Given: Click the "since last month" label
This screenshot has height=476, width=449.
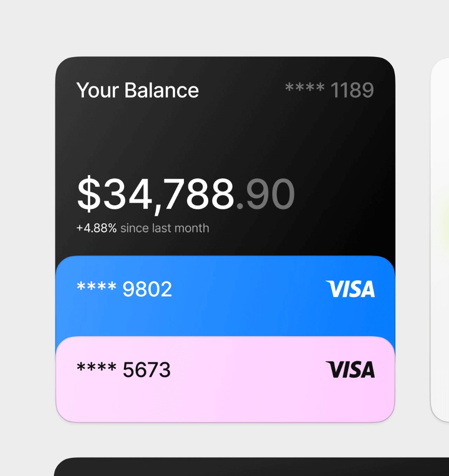Looking at the screenshot, I should (165, 228).
